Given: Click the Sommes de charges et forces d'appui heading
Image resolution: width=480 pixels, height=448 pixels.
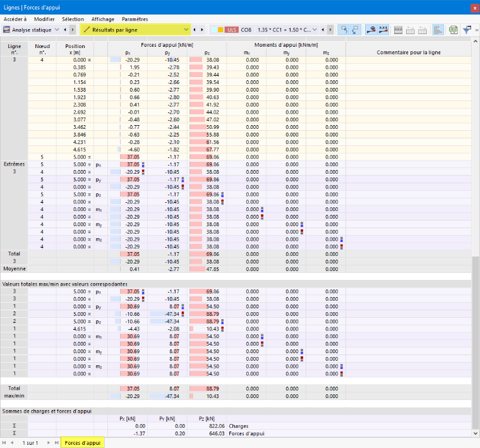Looking at the screenshot, I should (x=47, y=411).
